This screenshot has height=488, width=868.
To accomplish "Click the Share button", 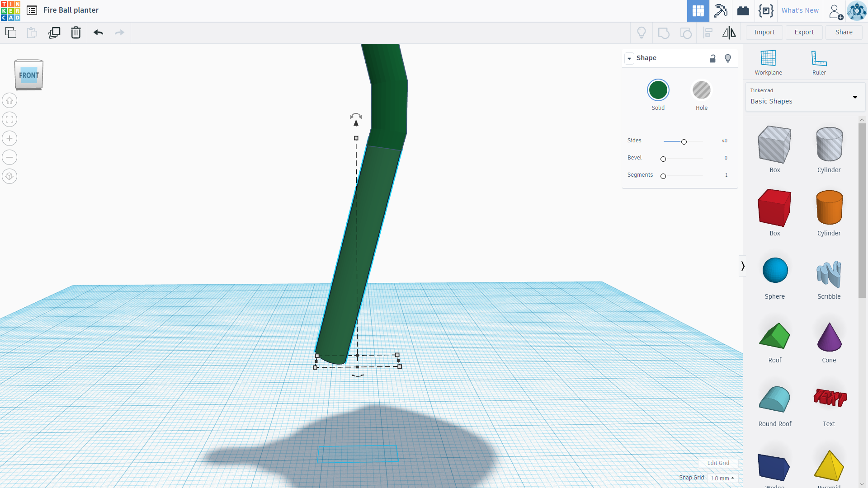I will coord(844,32).
